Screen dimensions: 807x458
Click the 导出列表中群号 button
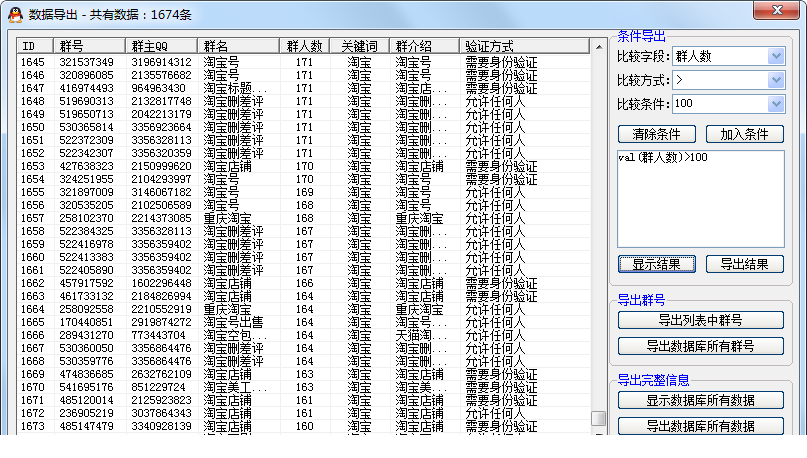click(700, 320)
